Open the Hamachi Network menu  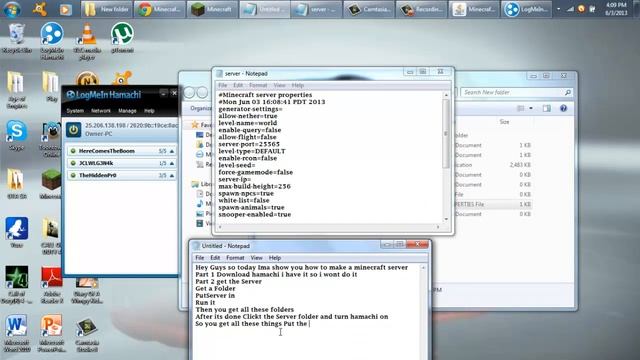[101, 111]
